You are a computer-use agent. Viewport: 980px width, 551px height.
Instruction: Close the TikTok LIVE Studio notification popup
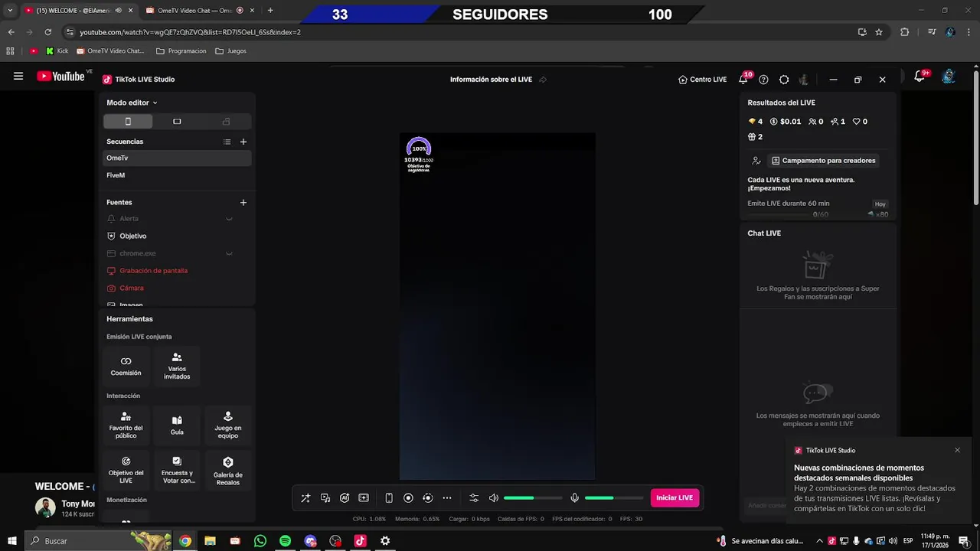point(957,450)
